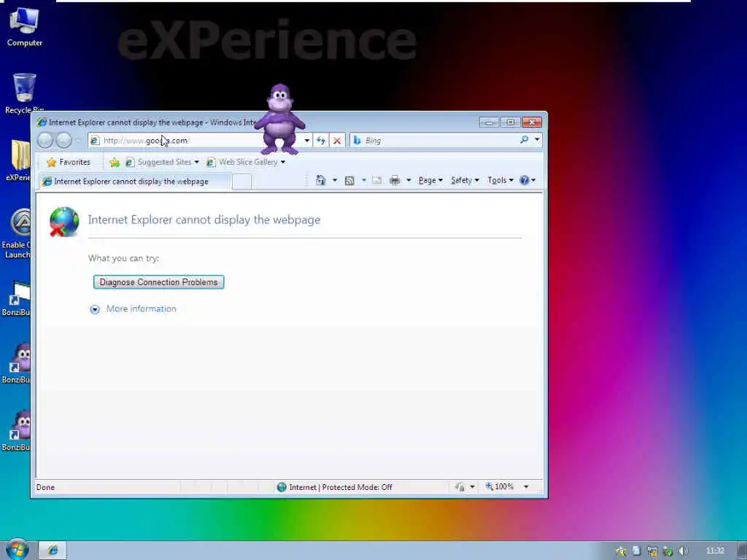Click the Show Desktop strip at taskbar end
Viewport: 747px width, 560px height.
pyautogui.click(x=742, y=551)
